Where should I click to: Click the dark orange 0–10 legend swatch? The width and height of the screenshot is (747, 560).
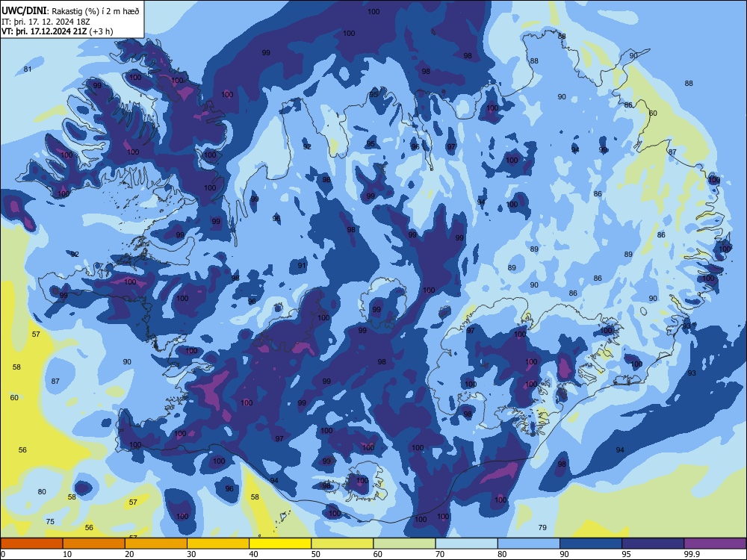click(x=32, y=544)
